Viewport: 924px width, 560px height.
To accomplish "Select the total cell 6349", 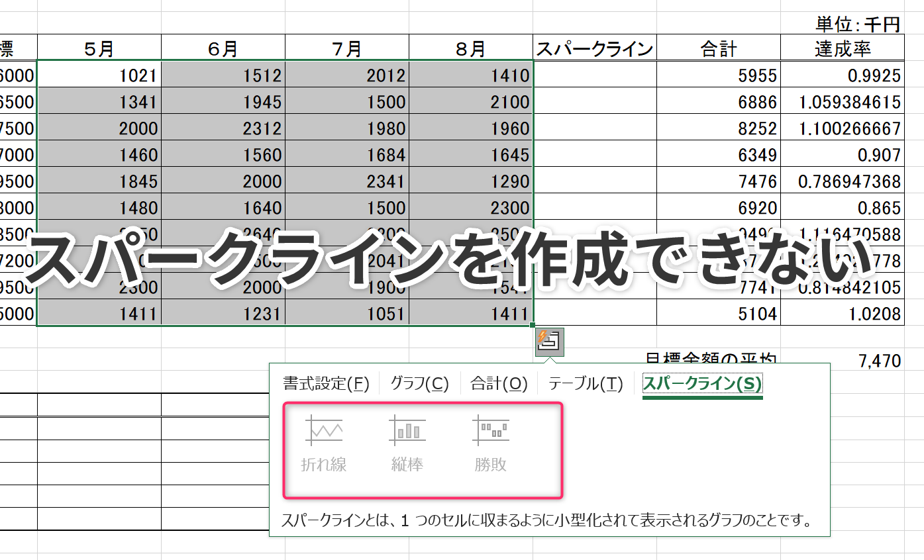I will (719, 154).
